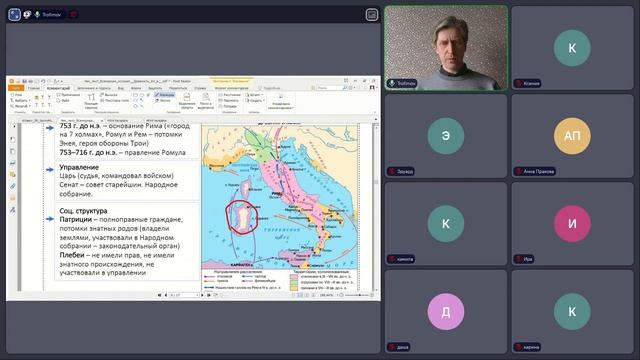Screen dimensions: 640x360
Task: Open the page thumbnails panel icon
Action: click(13, 151)
